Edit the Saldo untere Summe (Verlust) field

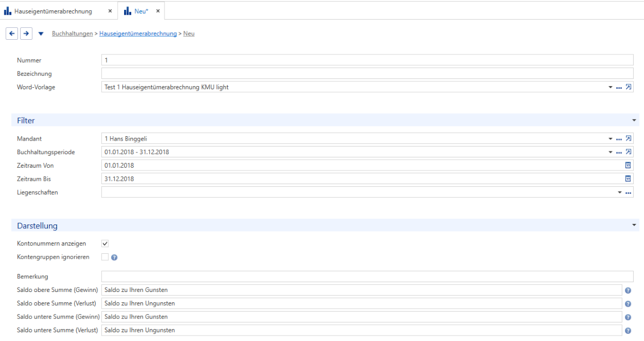[x=361, y=330]
